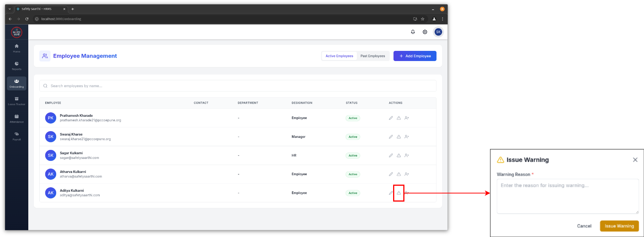644x237 pixels.
Task: Click the Warning Reason text area
Action: tap(567, 196)
